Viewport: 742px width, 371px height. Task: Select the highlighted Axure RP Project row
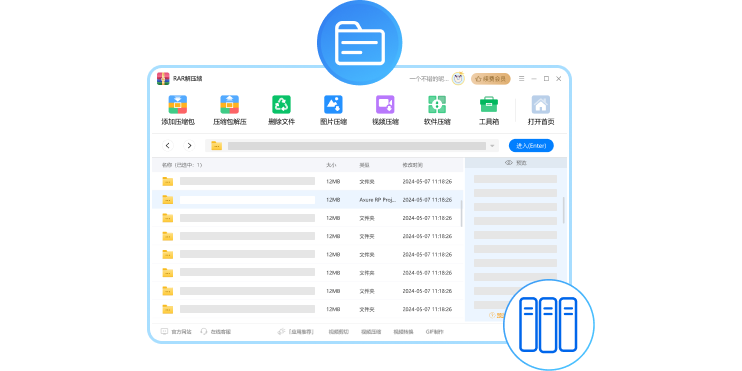308,200
